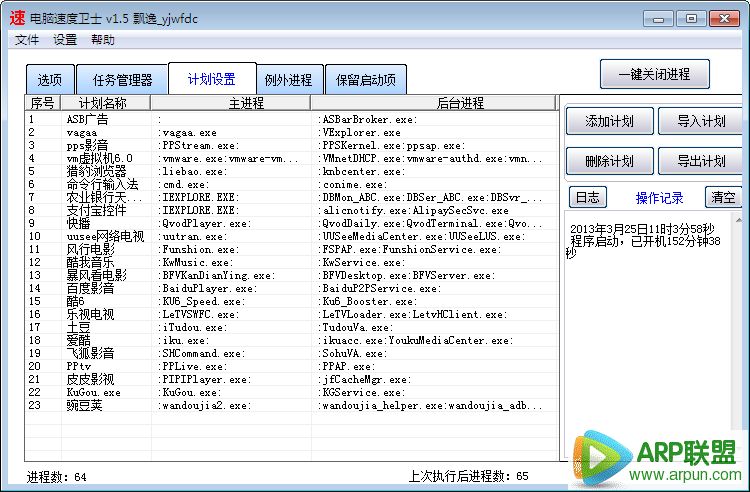This screenshot has height=492, width=750.
Task: Select the 暴风看电影 plan row
Action: 292,275
